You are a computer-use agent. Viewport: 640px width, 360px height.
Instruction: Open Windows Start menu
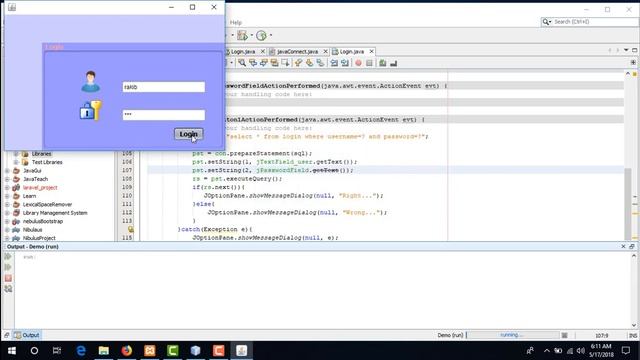click(11, 351)
